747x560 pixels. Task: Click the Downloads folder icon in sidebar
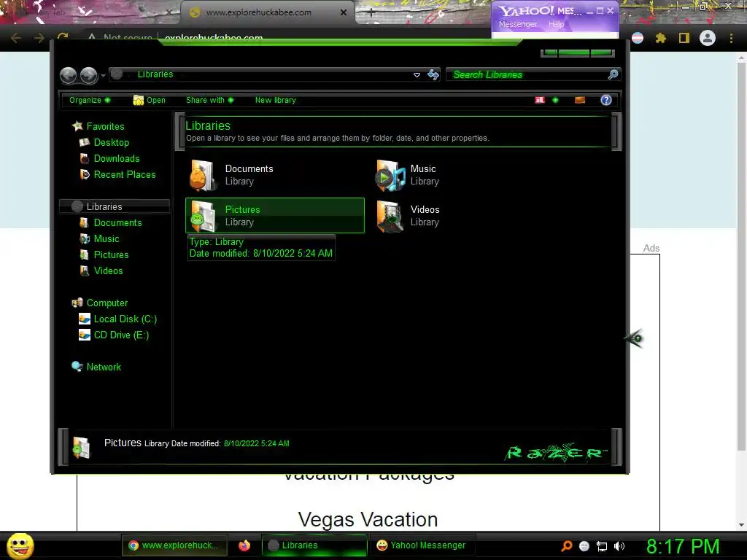(x=85, y=158)
